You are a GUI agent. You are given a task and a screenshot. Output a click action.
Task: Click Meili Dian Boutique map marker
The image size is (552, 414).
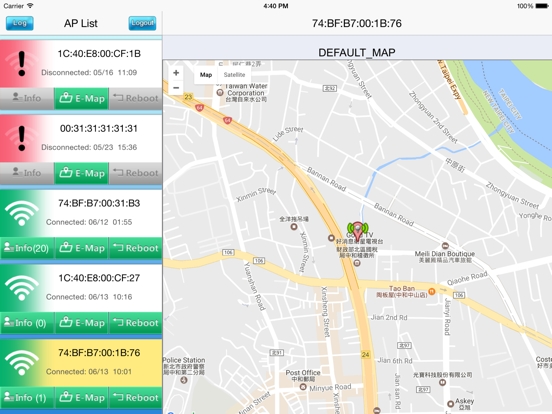coord(445,246)
